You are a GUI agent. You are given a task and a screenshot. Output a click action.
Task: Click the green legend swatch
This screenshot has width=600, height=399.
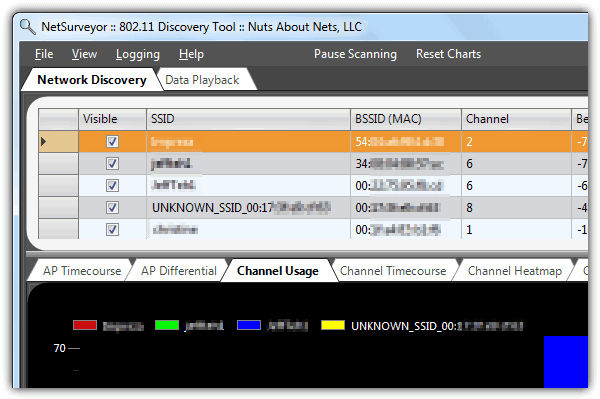(x=167, y=325)
